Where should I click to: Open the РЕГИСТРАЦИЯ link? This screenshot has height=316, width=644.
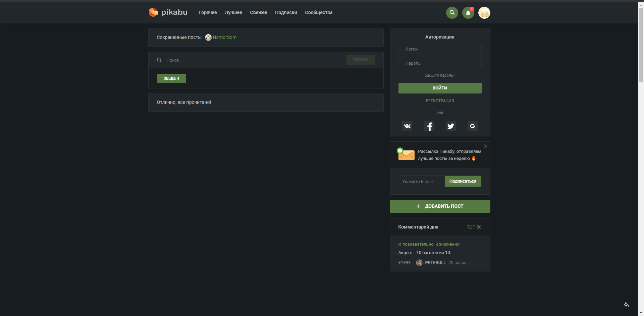440,101
